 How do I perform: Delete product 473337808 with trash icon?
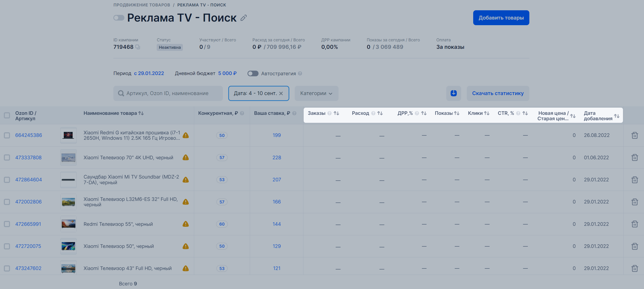coord(635,157)
